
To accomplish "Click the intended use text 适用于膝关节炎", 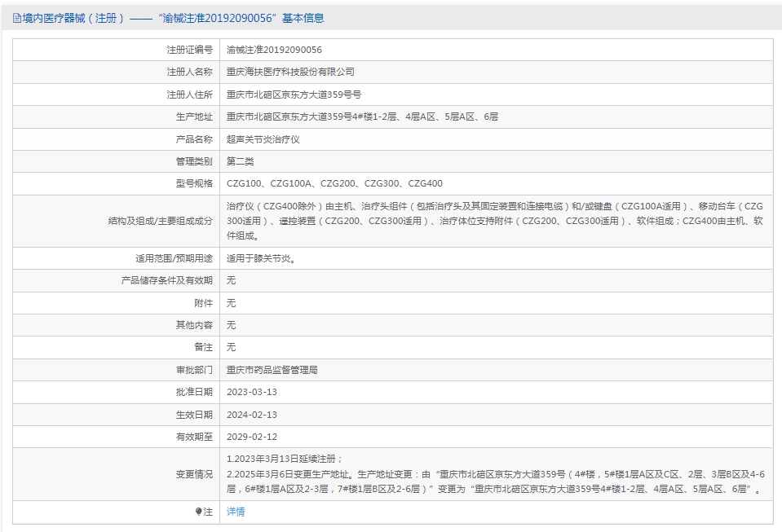I will pyautogui.click(x=260, y=258).
